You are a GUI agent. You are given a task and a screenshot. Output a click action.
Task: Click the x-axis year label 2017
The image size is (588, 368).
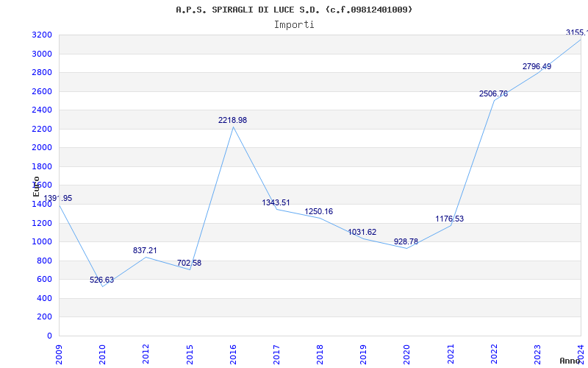pyautogui.click(x=276, y=354)
